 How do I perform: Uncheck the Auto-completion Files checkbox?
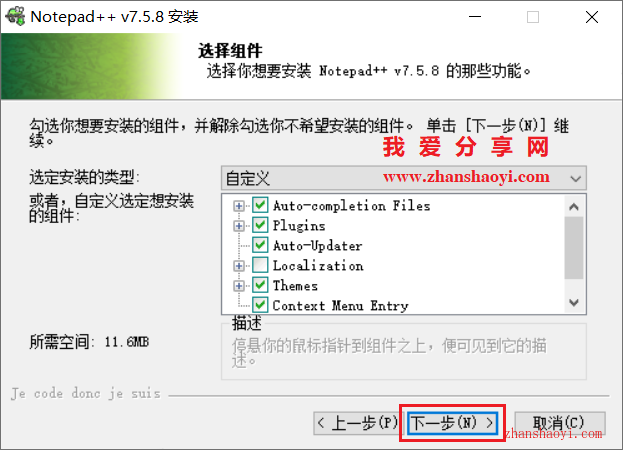tap(260, 205)
